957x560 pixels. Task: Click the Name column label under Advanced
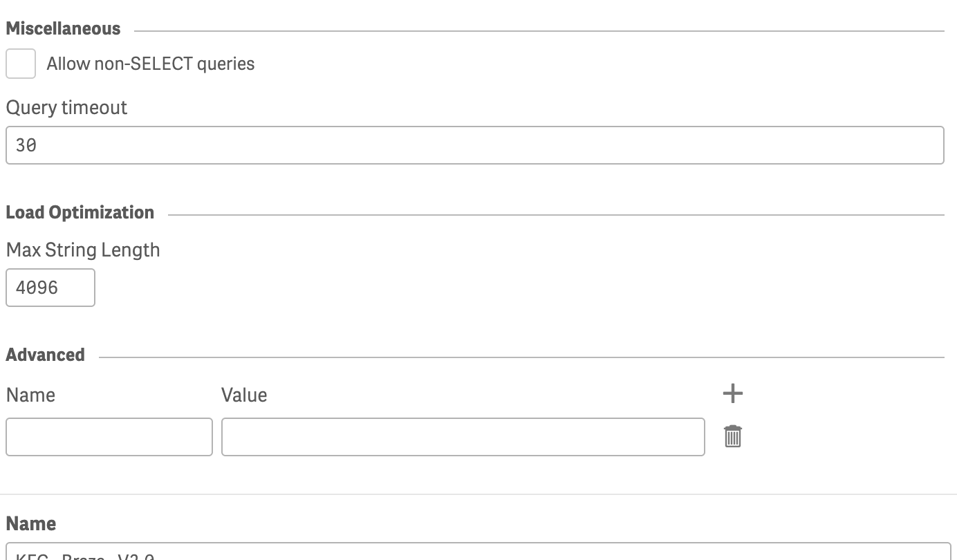click(30, 395)
